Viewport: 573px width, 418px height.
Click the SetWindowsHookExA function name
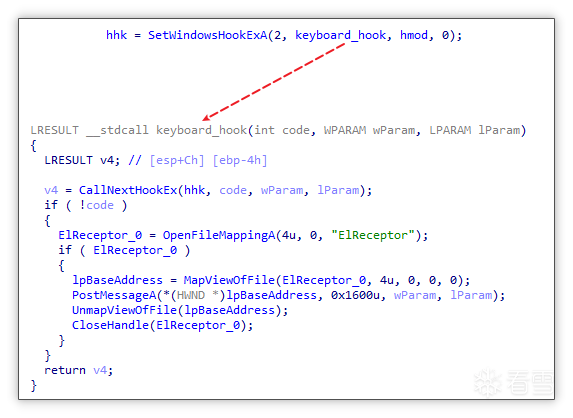click(x=207, y=35)
